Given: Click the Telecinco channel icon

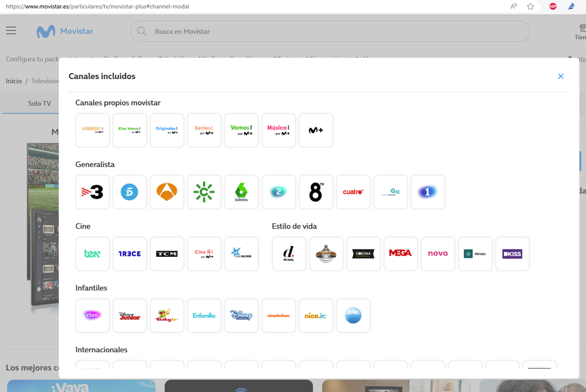Looking at the screenshot, I should pos(130,192).
